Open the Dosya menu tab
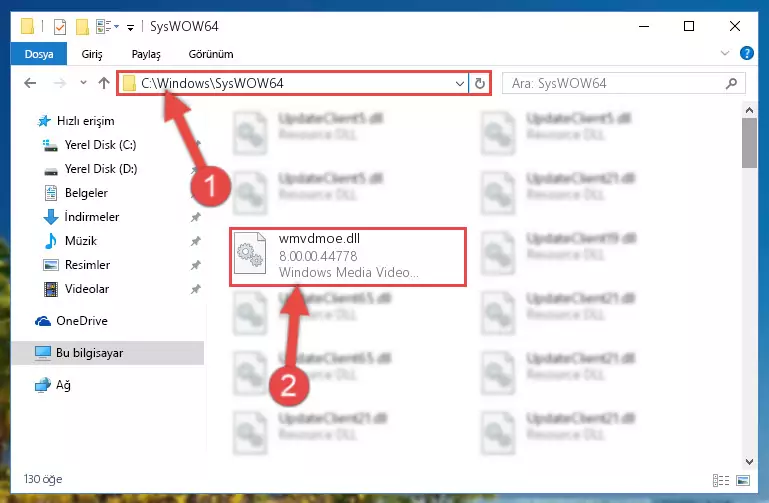The height and width of the screenshot is (503, 769). click(39, 54)
